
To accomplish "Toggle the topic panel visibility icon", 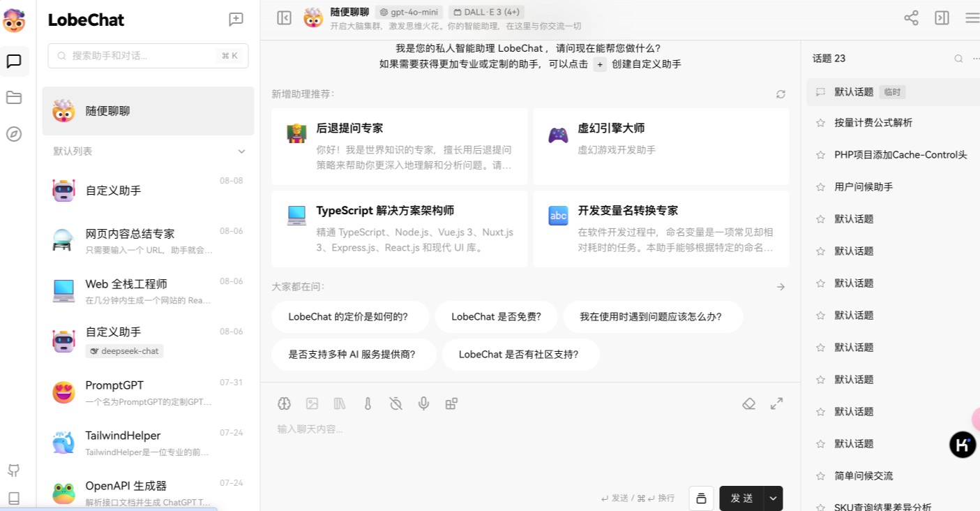I will (942, 18).
